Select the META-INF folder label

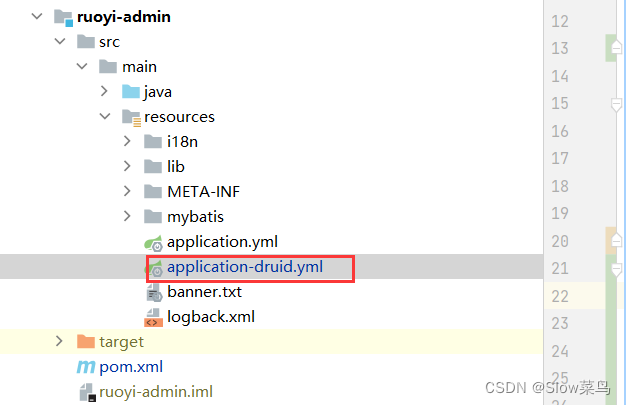(204, 192)
